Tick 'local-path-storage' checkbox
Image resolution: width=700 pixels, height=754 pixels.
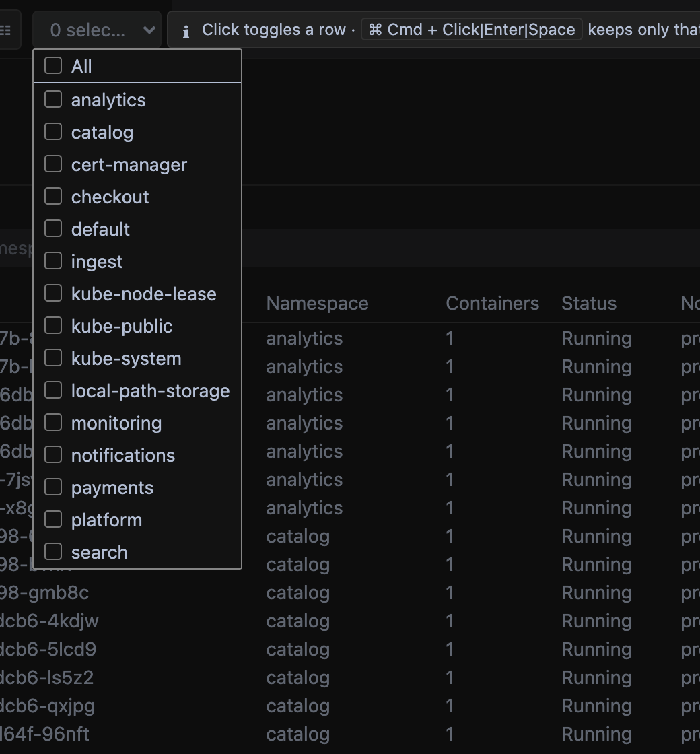[x=53, y=390]
